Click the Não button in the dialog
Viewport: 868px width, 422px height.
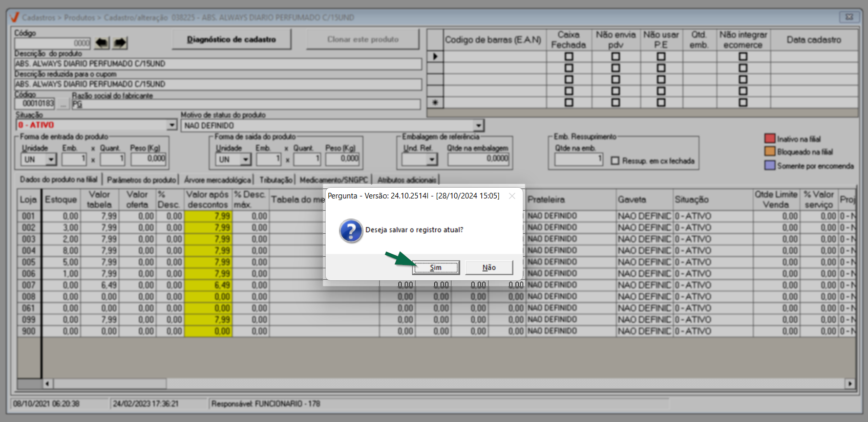pos(489,268)
